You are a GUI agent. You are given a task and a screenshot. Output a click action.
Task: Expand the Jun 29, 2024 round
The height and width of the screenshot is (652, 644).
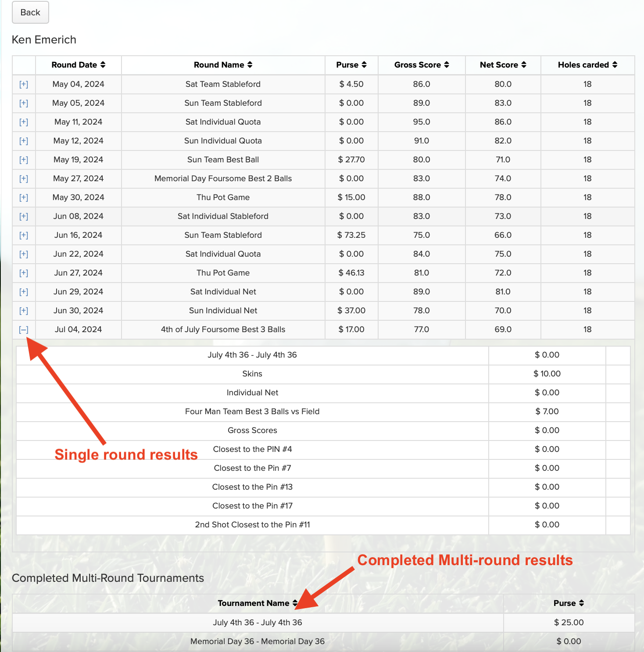point(24,292)
